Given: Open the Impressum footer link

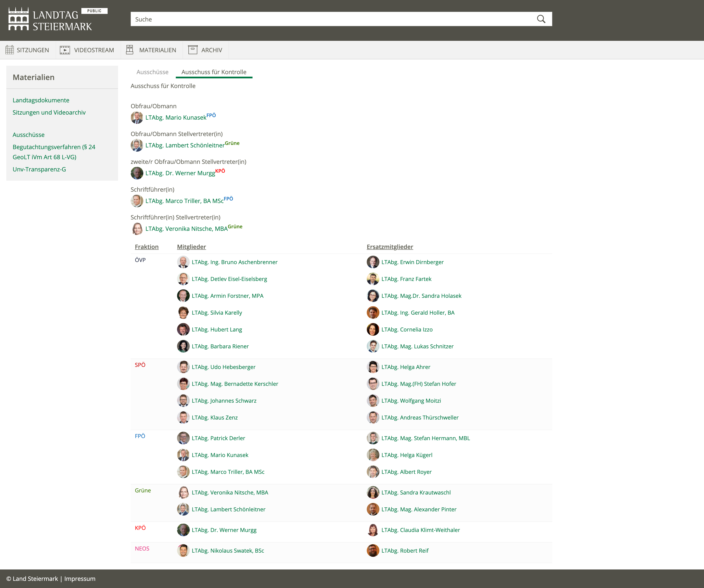Looking at the screenshot, I should (80, 579).
